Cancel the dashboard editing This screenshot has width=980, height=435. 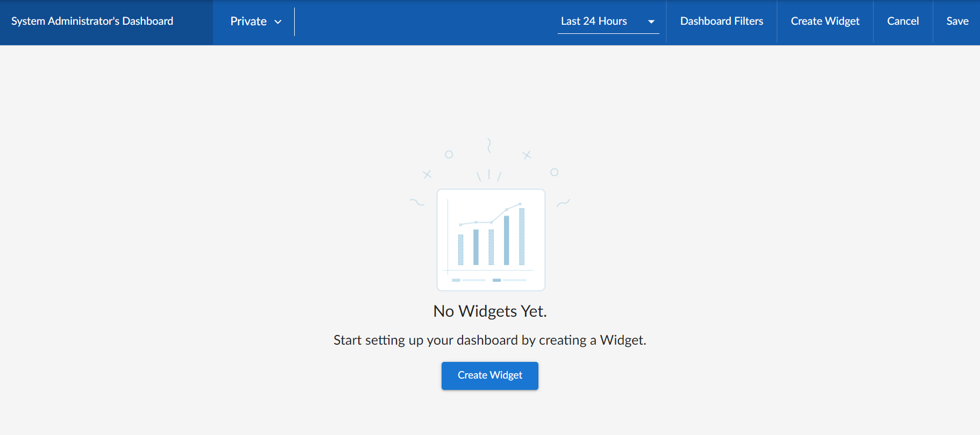(x=903, y=22)
